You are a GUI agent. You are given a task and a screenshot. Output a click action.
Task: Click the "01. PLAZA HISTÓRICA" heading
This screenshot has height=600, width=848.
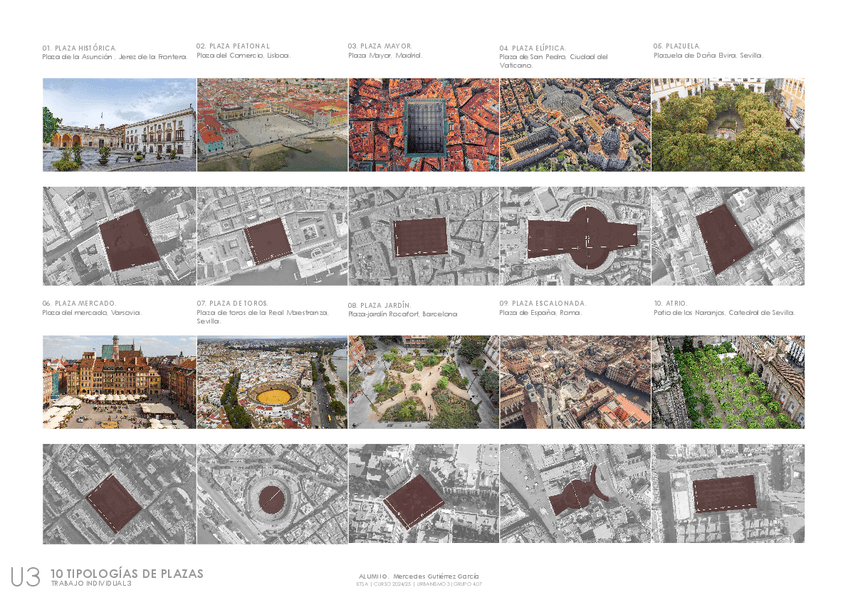click(79, 48)
